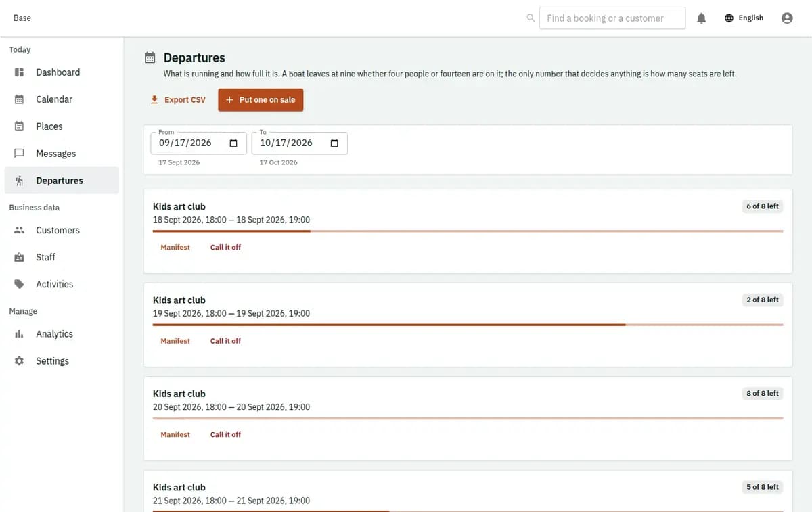812x512 pixels.
Task: Call it off for 18 Sept departure
Action: 225,248
